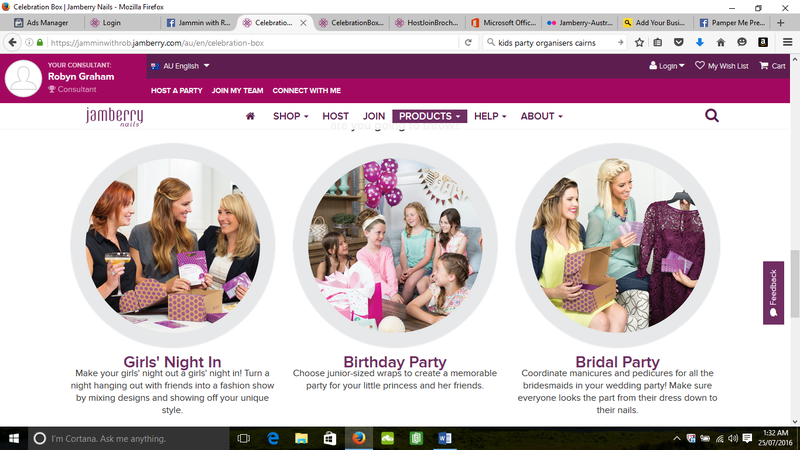Image resolution: width=800 pixels, height=450 pixels.
Task: Show hidden system tray icons
Action: click(x=677, y=438)
